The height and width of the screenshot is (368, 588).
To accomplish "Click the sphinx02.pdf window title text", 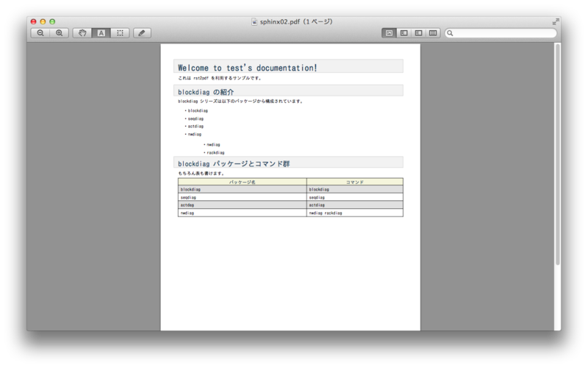I will (x=296, y=22).
